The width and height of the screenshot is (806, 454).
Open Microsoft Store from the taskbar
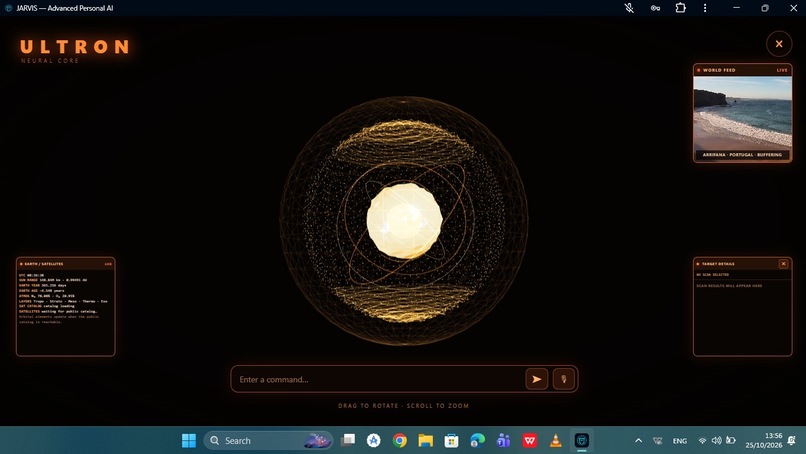coord(451,441)
